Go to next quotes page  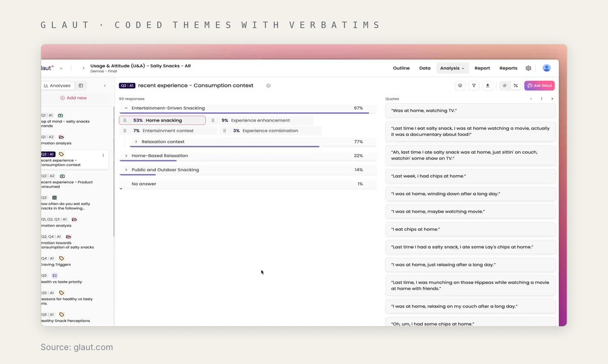point(552,99)
